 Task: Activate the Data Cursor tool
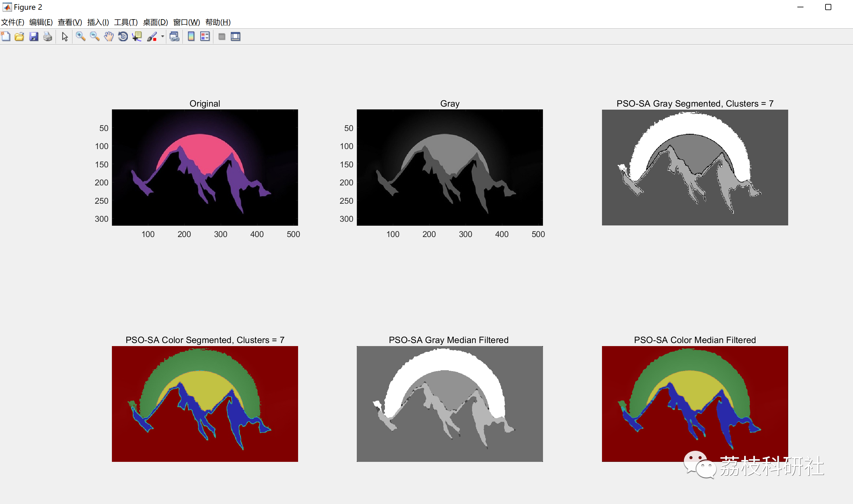tap(137, 37)
